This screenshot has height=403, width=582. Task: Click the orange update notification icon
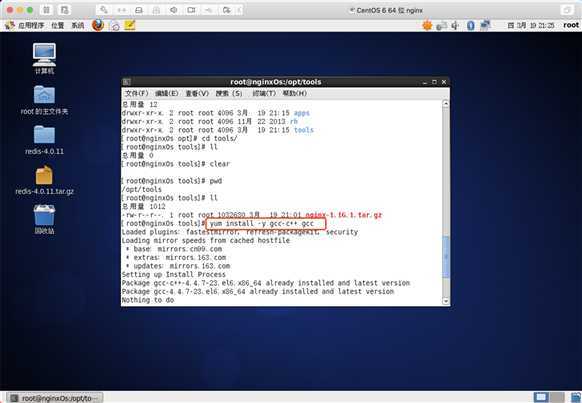pos(428,25)
